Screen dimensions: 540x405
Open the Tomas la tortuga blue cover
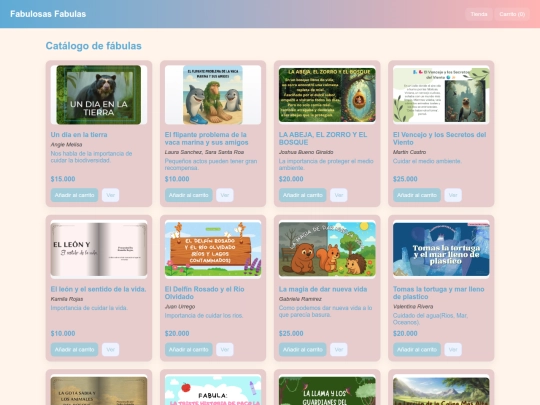point(441,249)
